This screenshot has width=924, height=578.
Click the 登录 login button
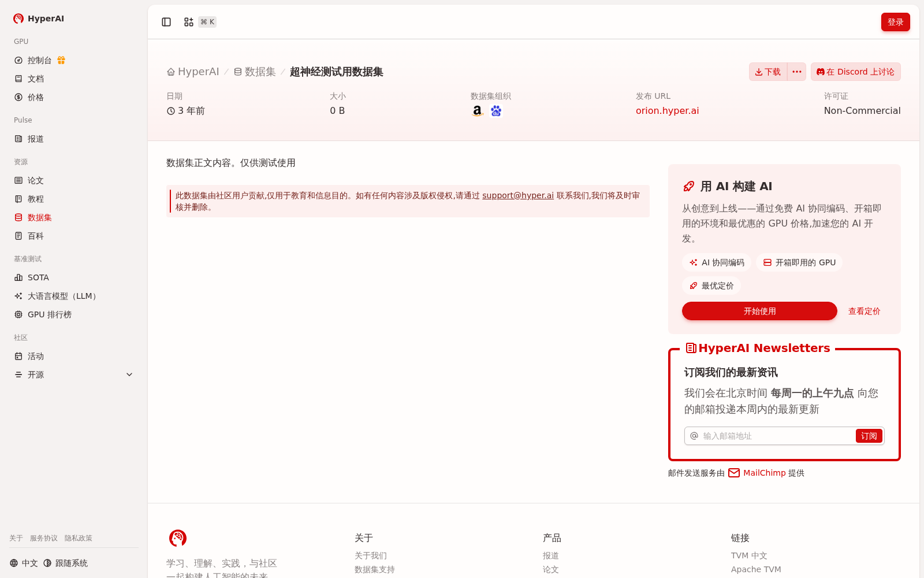tap(895, 22)
